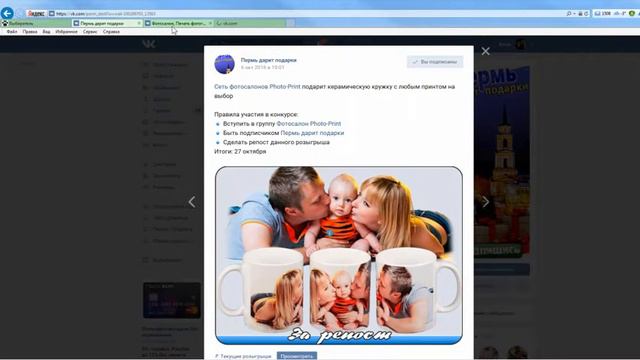Open the address bar search magnifier
This screenshot has width=640, height=360.
click(569, 13)
